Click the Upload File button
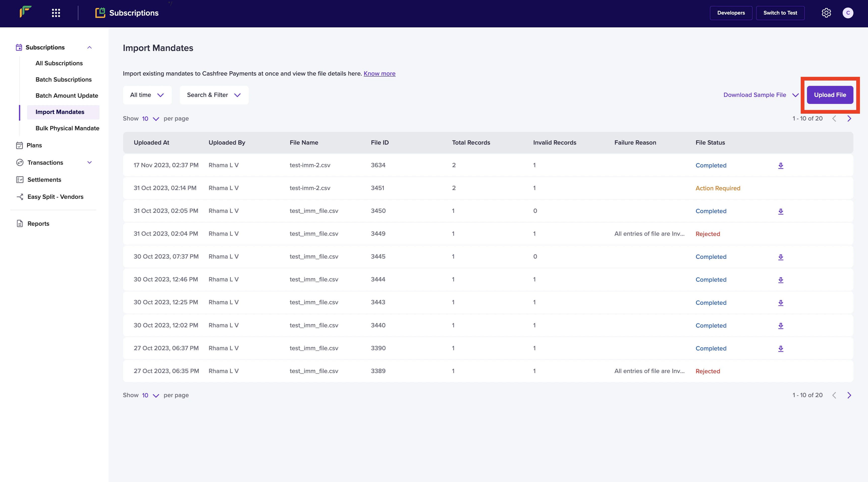 [830, 95]
